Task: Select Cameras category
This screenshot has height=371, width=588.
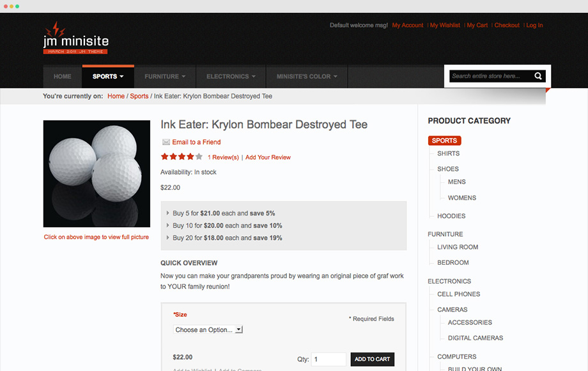Action: click(453, 310)
